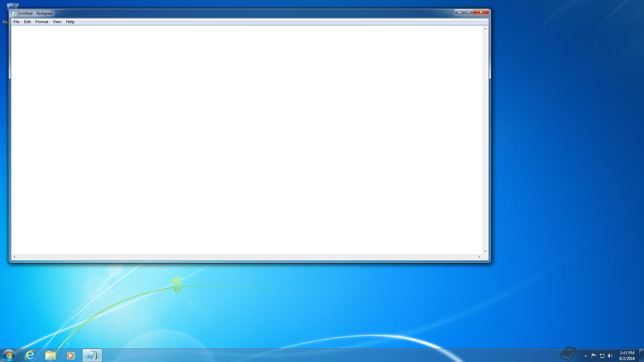Open Windows Explorer folder icon in taskbar
The width and height of the screenshot is (644, 362).
pos(50,355)
